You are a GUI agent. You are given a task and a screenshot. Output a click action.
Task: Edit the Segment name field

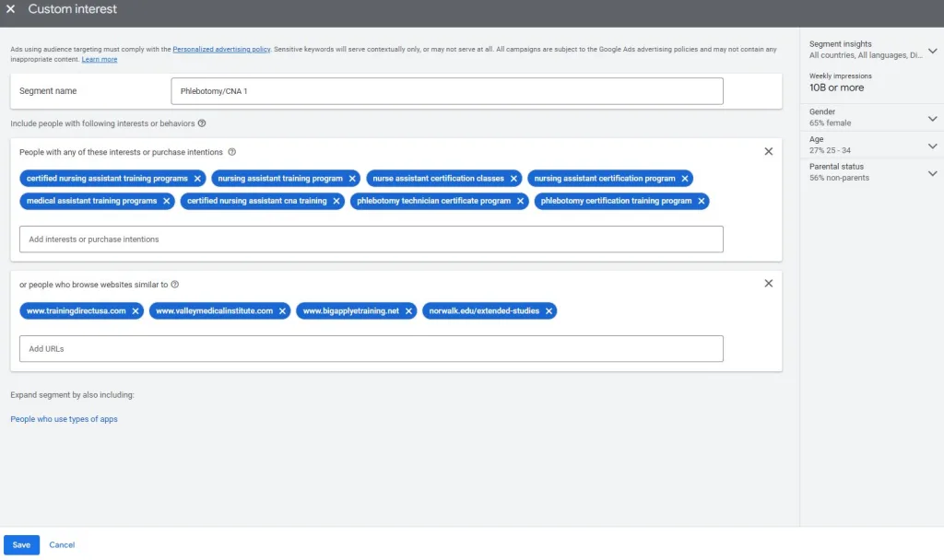[x=446, y=91]
